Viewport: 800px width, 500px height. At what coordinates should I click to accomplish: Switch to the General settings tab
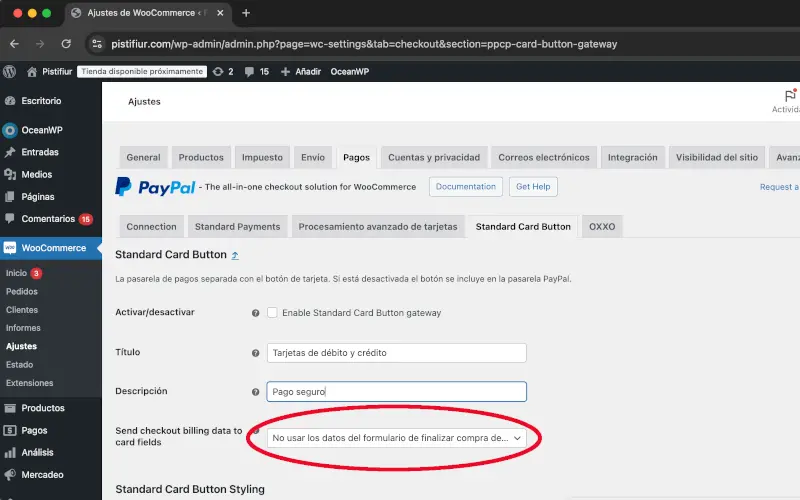tap(143, 157)
